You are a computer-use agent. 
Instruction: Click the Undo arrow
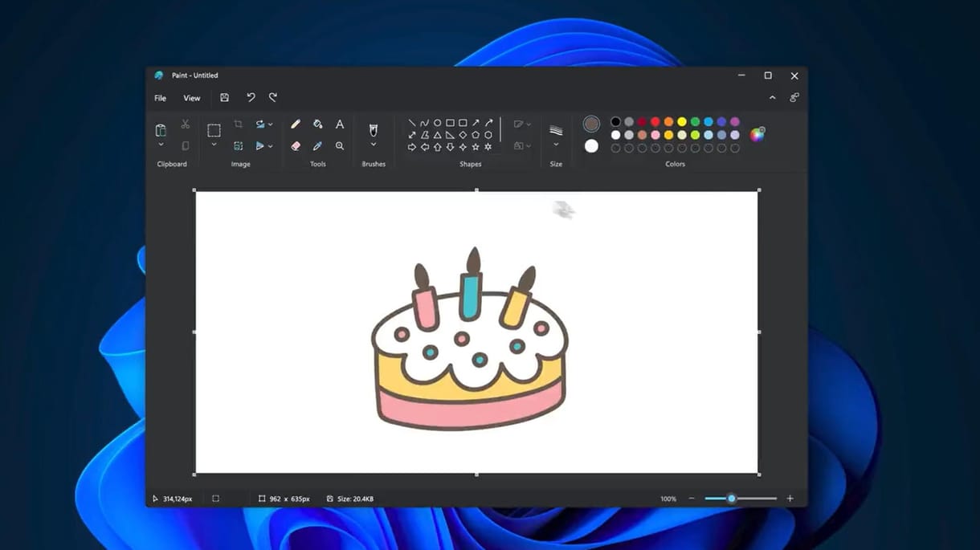tap(251, 98)
